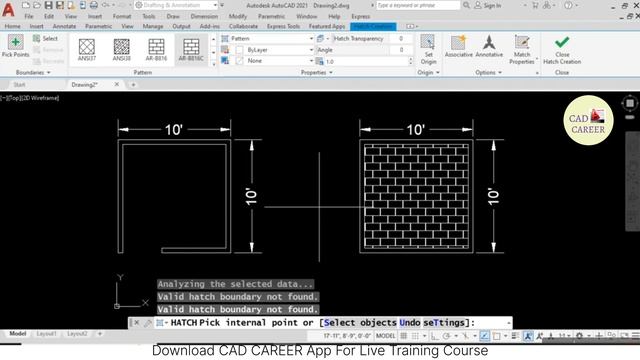Open the Dimension menu
Viewport: 640px width, 360px height.
click(x=204, y=16)
